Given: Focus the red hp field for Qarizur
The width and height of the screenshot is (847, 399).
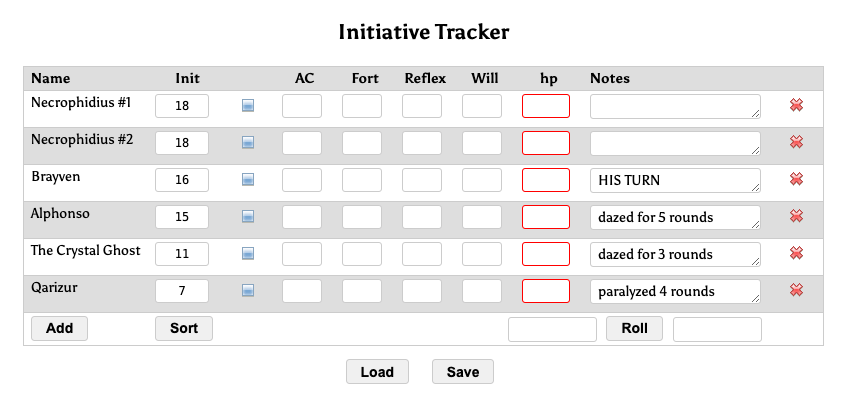Looking at the screenshot, I should (546, 291).
